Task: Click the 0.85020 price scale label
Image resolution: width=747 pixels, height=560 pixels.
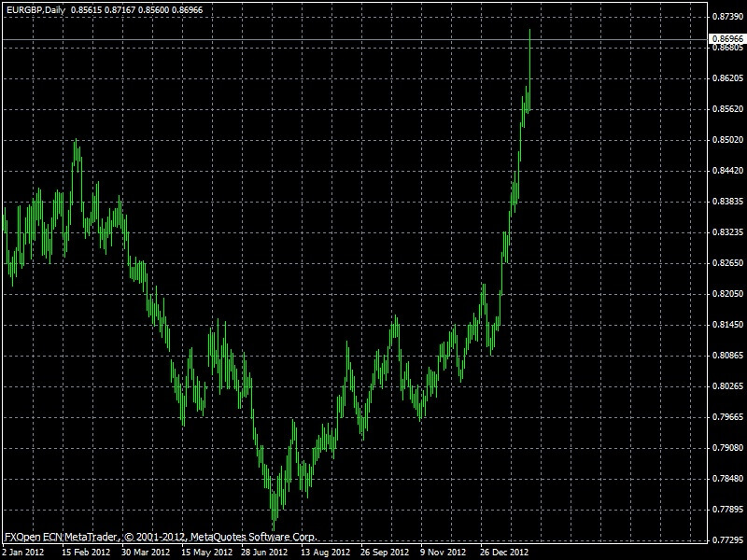Action: [726, 140]
